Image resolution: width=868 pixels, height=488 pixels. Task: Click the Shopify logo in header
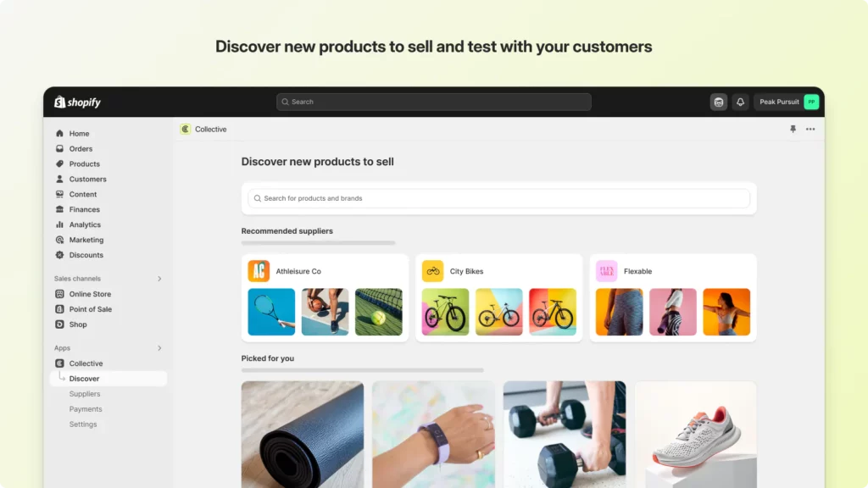[77, 102]
